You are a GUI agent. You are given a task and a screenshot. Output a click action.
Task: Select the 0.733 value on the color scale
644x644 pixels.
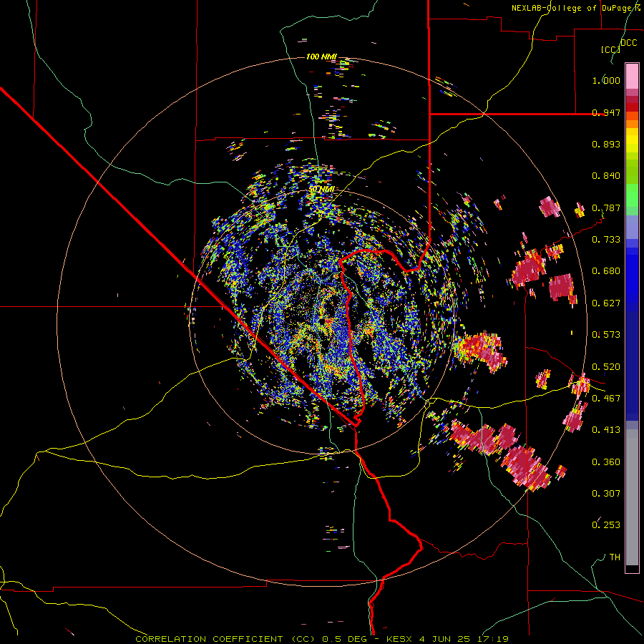click(x=606, y=240)
